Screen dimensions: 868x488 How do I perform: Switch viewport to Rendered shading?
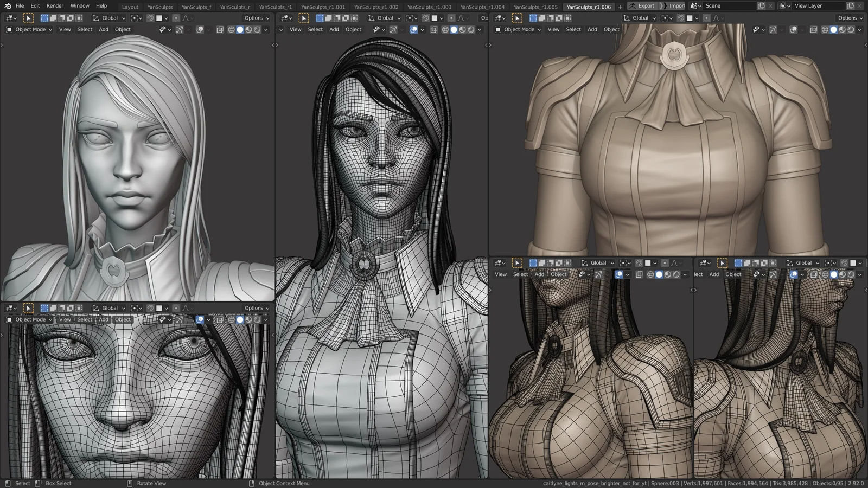tap(257, 29)
